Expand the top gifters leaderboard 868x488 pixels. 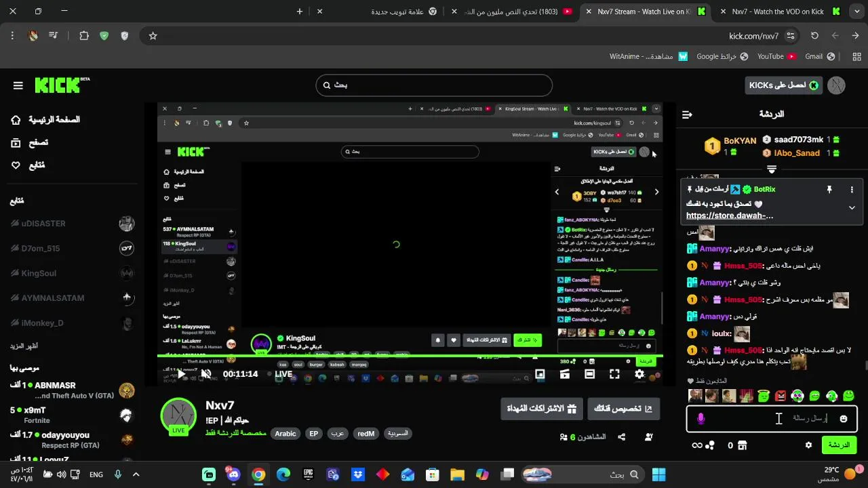[x=772, y=169]
